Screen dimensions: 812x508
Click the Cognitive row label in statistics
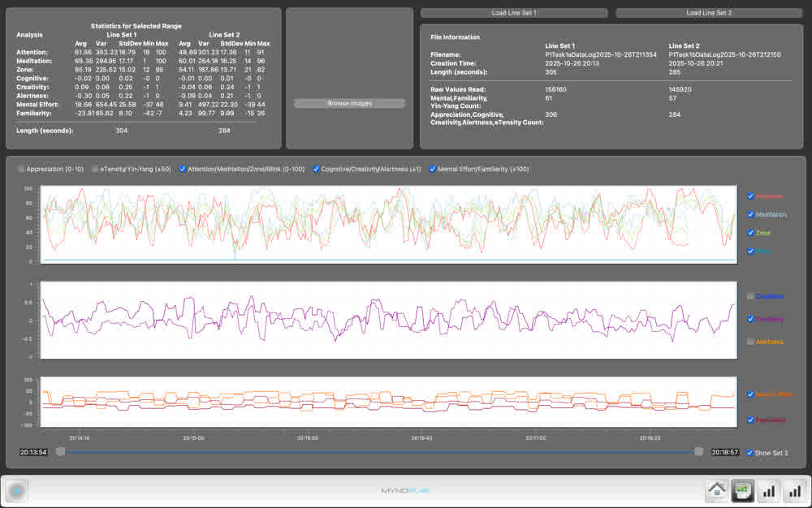click(32, 79)
